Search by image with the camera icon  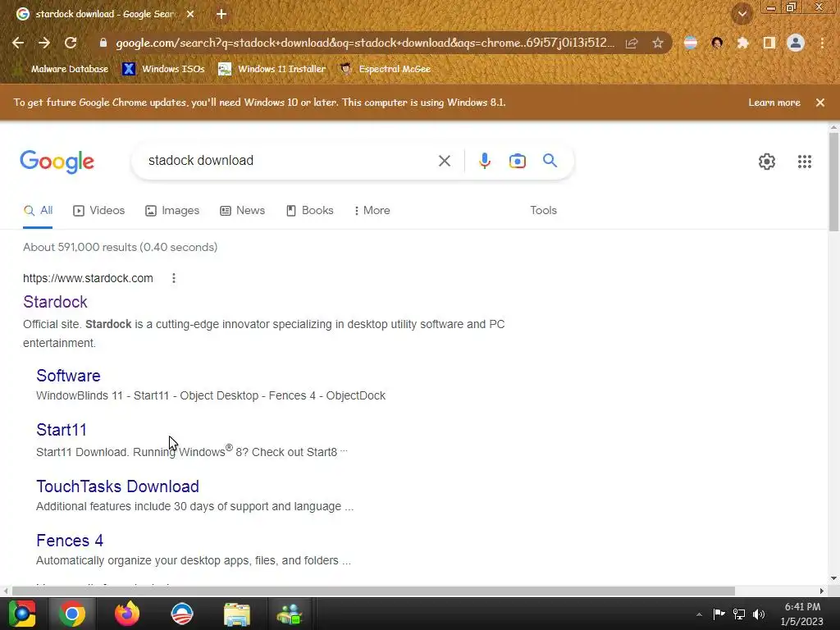pos(517,161)
